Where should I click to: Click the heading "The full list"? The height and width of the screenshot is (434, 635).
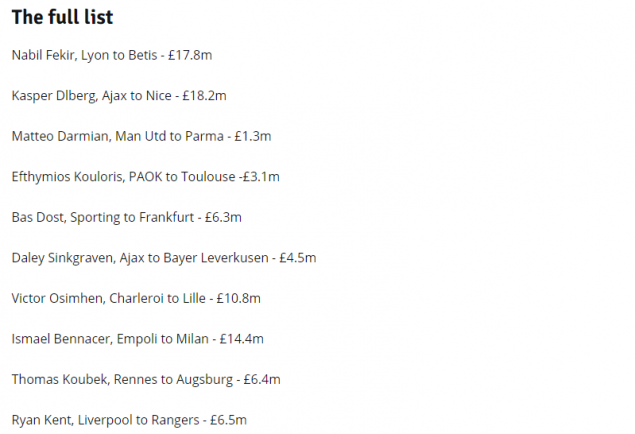pos(62,18)
